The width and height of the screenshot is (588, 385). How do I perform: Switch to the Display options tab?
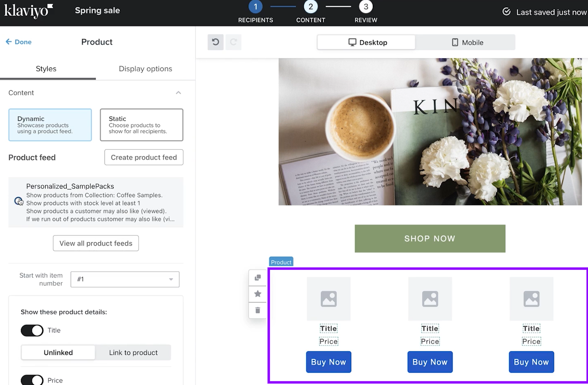point(145,69)
